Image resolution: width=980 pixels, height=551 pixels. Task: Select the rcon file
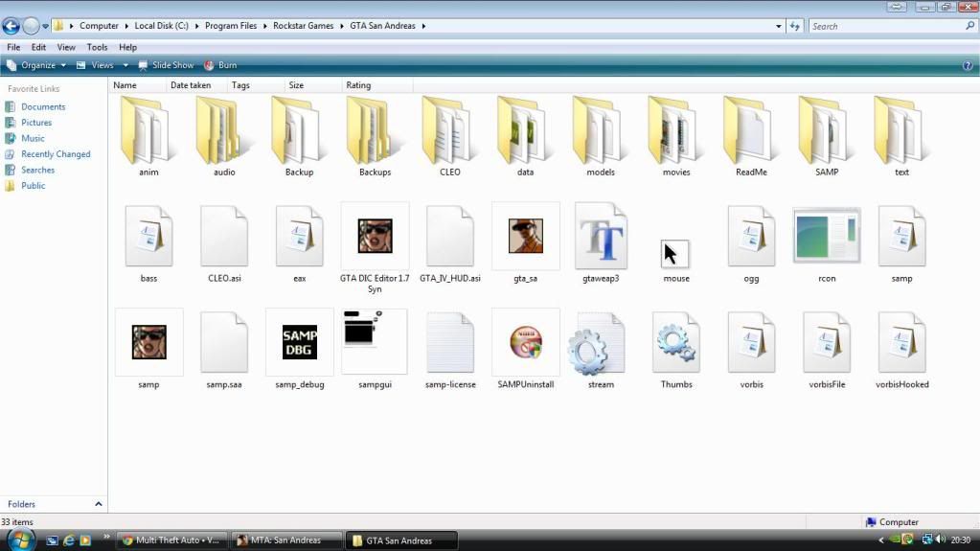click(827, 243)
